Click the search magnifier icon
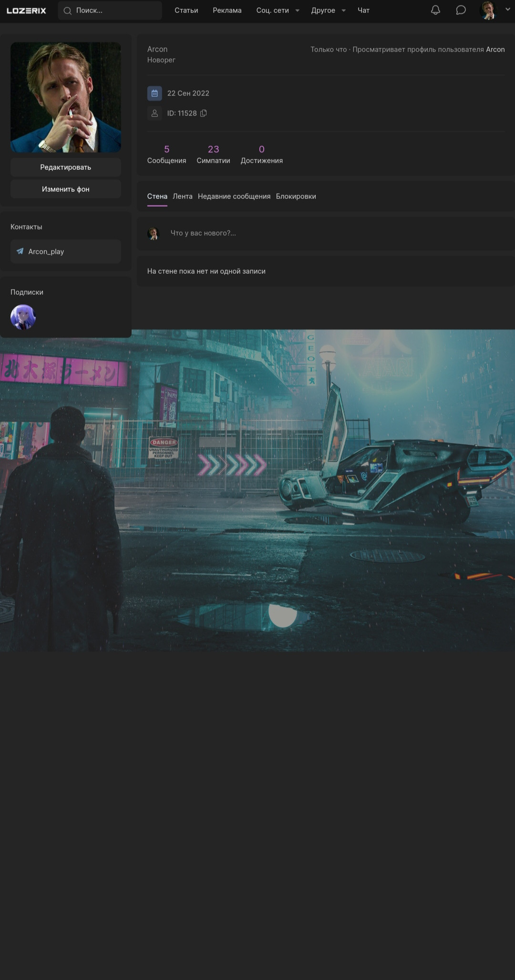The width and height of the screenshot is (515, 980). 68,10
